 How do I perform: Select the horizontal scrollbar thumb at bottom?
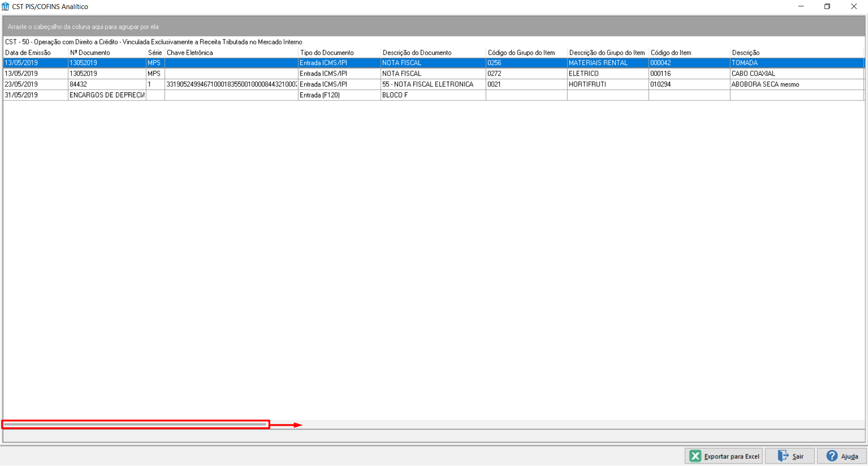pyautogui.click(x=135, y=424)
